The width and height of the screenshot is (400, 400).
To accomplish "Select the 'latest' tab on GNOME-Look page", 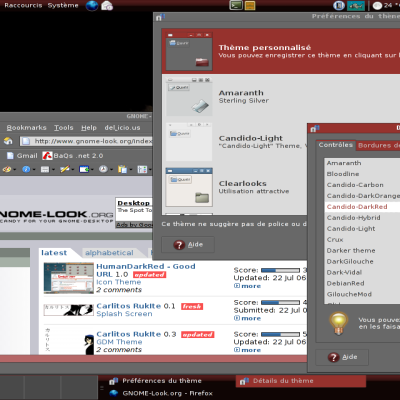I will [54, 253].
